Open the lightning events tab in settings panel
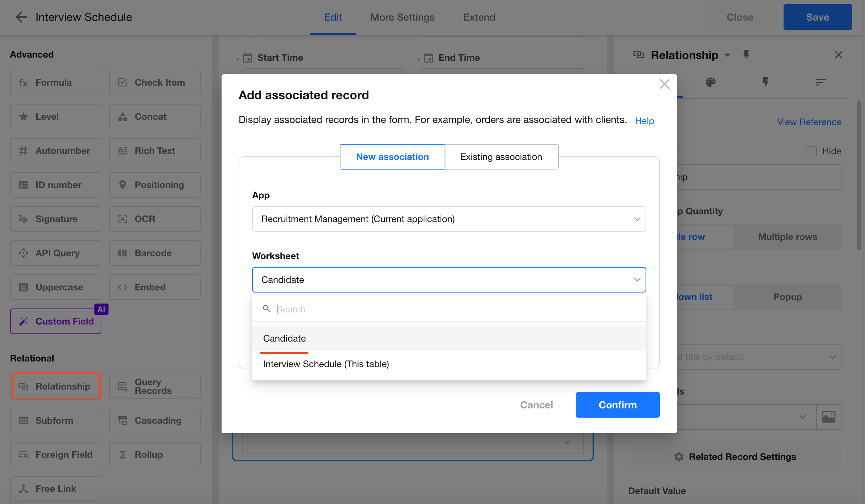This screenshot has height=504, width=865. pos(766,82)
